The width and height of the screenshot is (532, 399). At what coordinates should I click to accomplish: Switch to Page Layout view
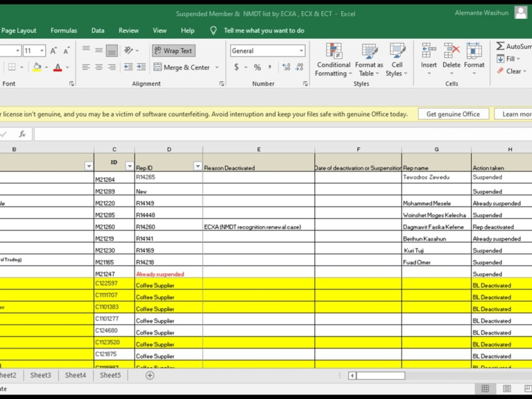click(506, 388)
